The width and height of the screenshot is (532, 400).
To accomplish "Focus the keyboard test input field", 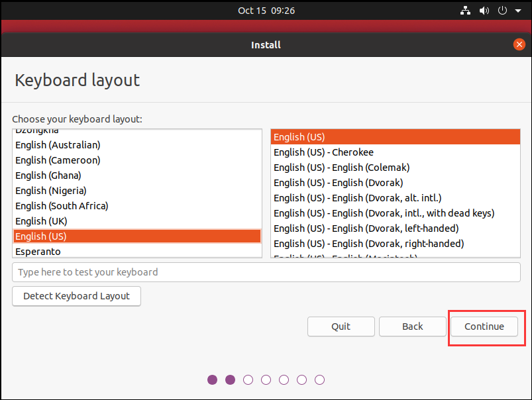I will click(x=266, y=272).
